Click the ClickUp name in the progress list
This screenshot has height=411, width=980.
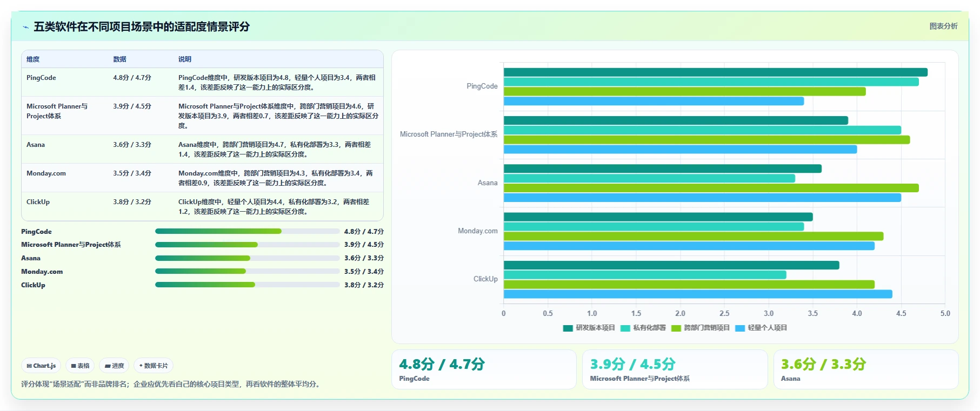coord(33,285)
